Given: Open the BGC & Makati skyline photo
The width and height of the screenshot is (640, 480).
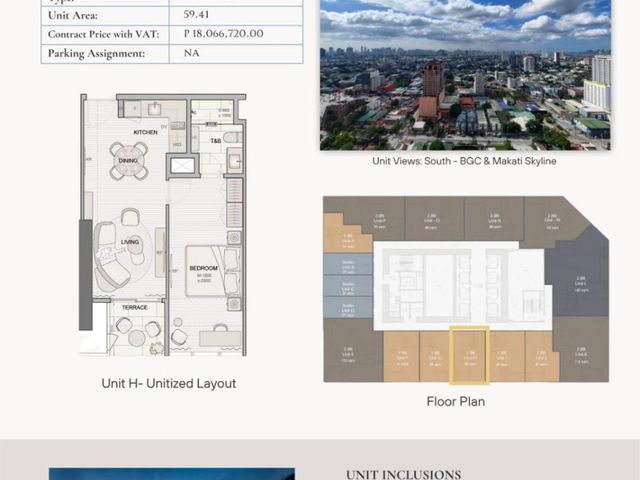Looking at the screenshot, I should (465, 75).
